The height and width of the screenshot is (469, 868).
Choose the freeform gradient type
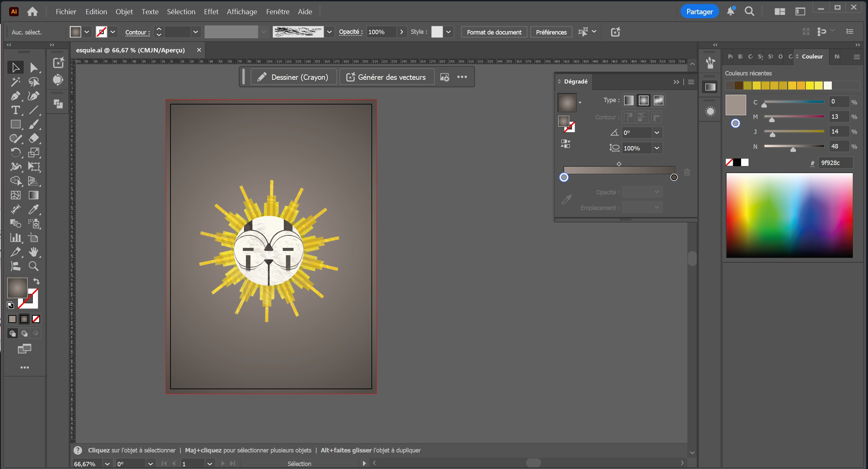click(x=658, y=100)
